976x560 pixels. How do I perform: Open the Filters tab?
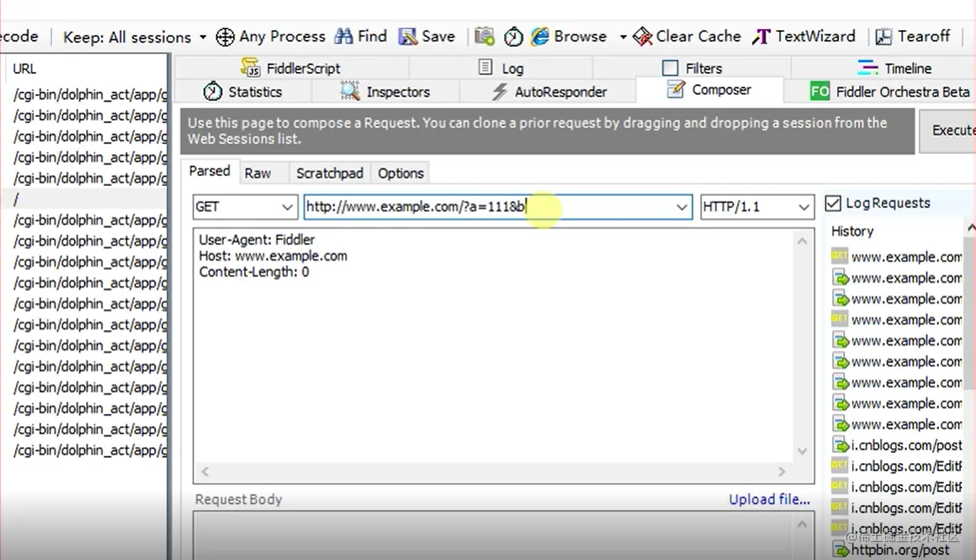(x=692, y=68)
